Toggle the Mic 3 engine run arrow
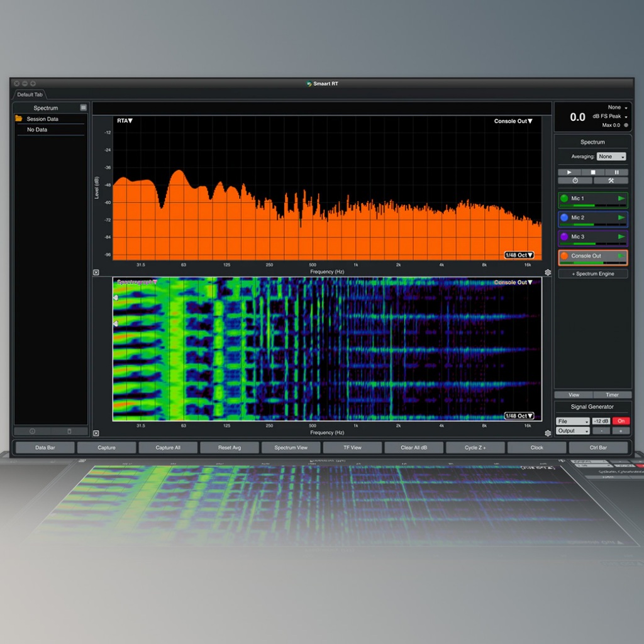644x644 pixels. click(621, 237)
